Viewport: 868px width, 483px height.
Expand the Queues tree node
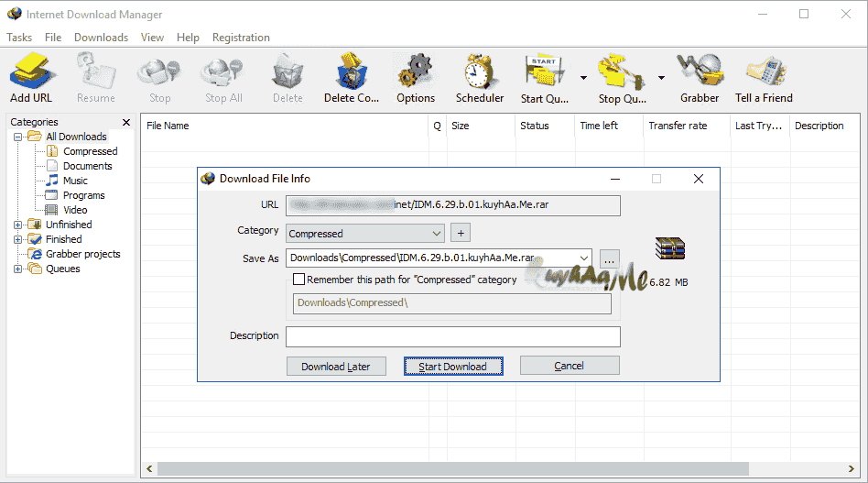point(17,269)
